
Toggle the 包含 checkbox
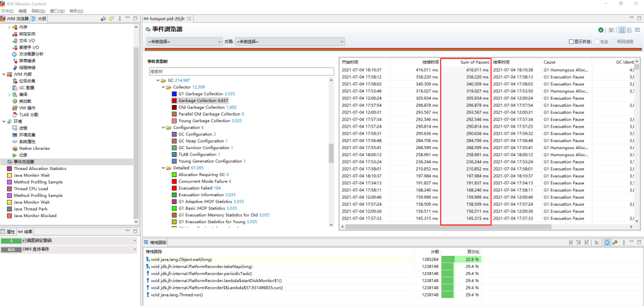tap(597, 42)
